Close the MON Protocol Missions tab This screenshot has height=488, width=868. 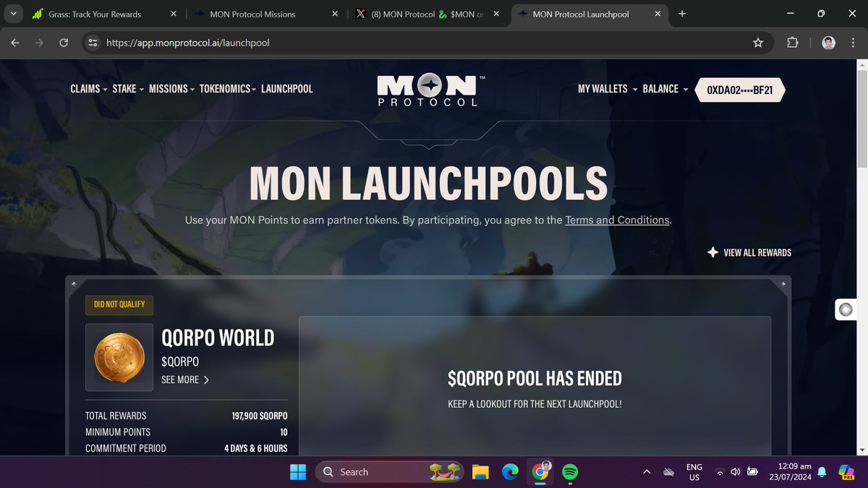(x=334, y=14)
